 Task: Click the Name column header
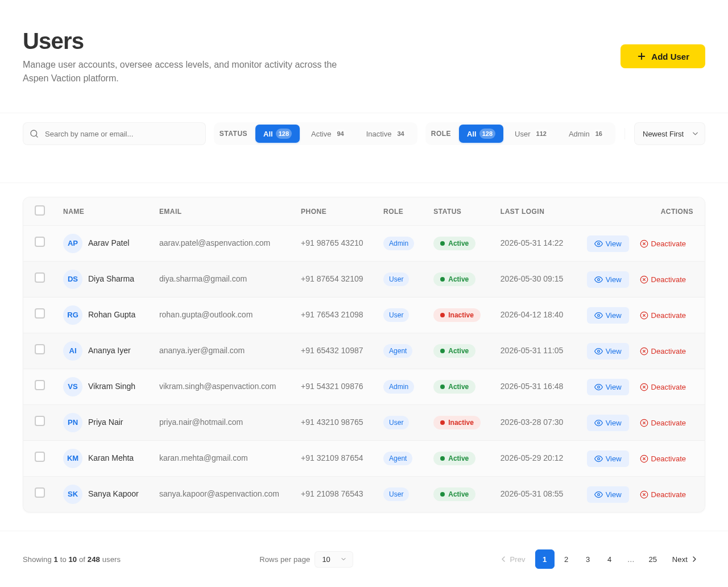[73, 212]
